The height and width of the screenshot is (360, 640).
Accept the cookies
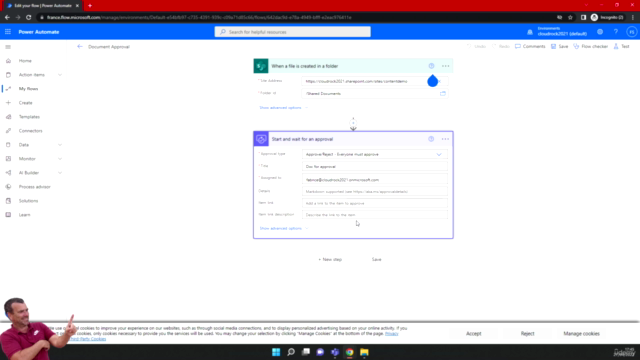tap(473, 333)
